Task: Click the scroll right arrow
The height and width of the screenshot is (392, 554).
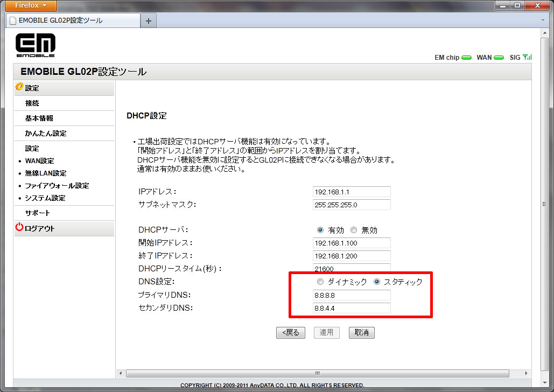Action: coord(526,373)
